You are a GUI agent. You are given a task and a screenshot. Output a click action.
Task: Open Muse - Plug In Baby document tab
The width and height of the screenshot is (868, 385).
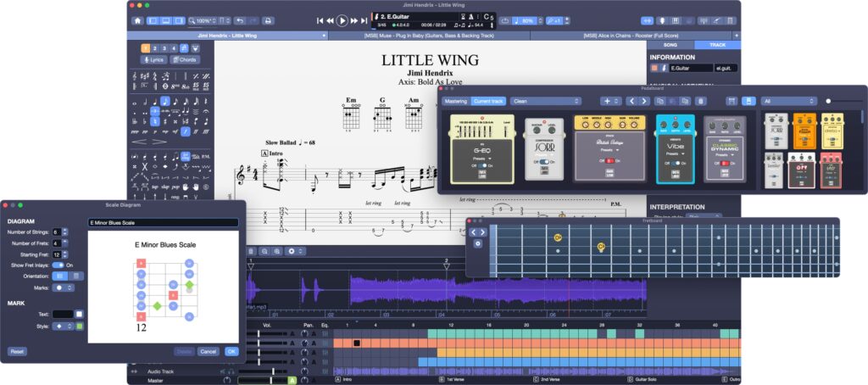tap(428, 36)
